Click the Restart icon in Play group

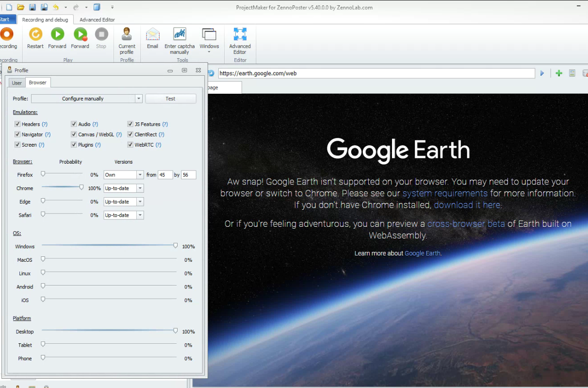(35, 34)
